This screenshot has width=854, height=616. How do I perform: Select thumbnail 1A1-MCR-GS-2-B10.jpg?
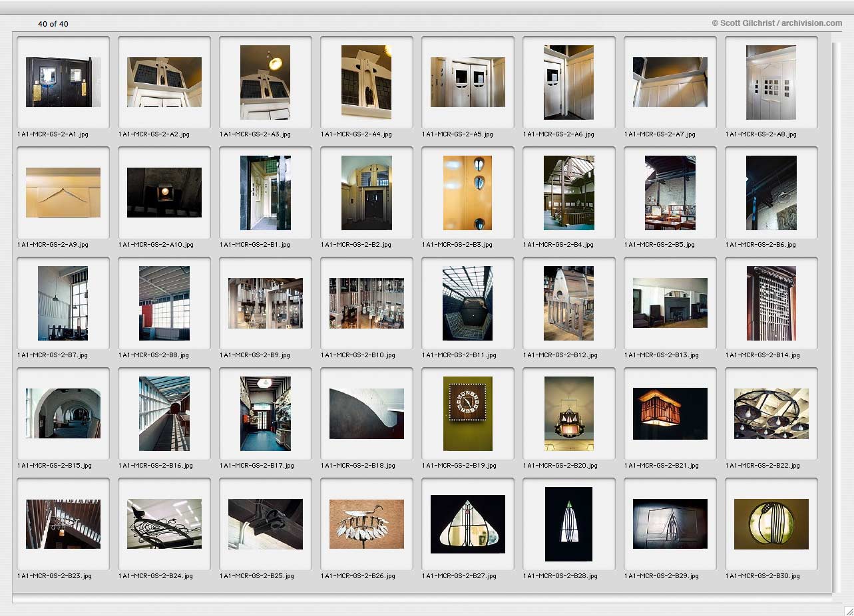[367, 303]
